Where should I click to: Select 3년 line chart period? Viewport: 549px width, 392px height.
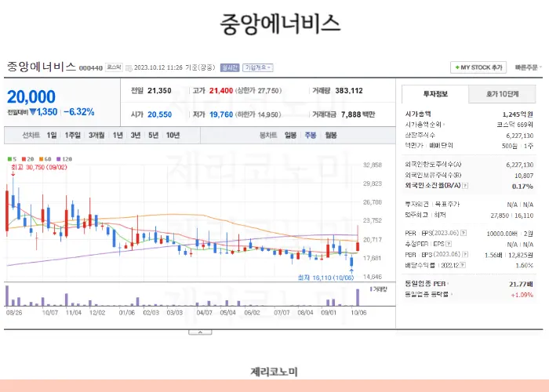(x=135, y=135)
